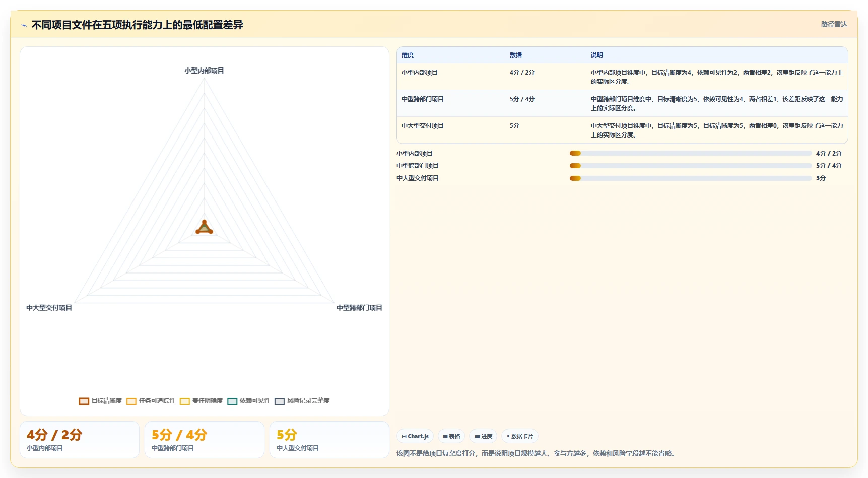Click the 说明 table column header
Viewport: 868px width, 478px height.
coord(596,55)
